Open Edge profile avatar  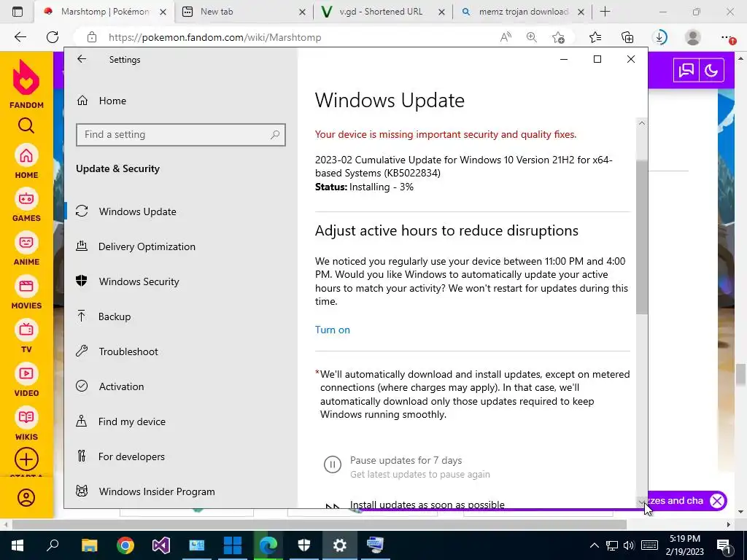pos(693,37)
